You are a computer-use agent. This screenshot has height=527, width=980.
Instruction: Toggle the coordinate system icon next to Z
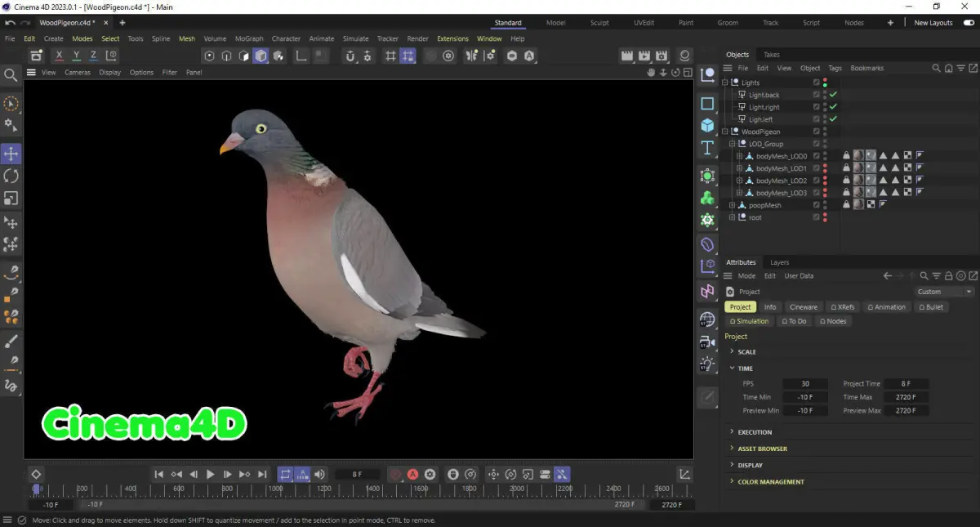(x=112, y=56)
